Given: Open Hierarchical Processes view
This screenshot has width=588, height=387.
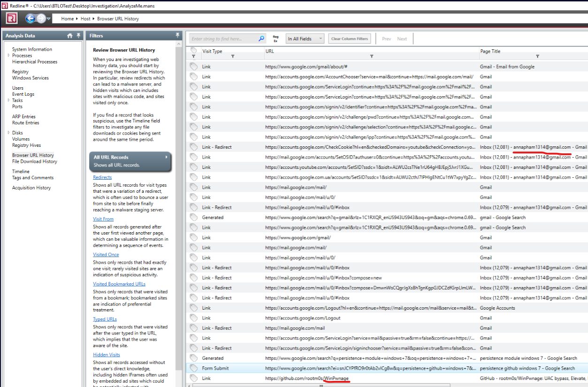Looking at the screenshot, I should pos(35,61).
